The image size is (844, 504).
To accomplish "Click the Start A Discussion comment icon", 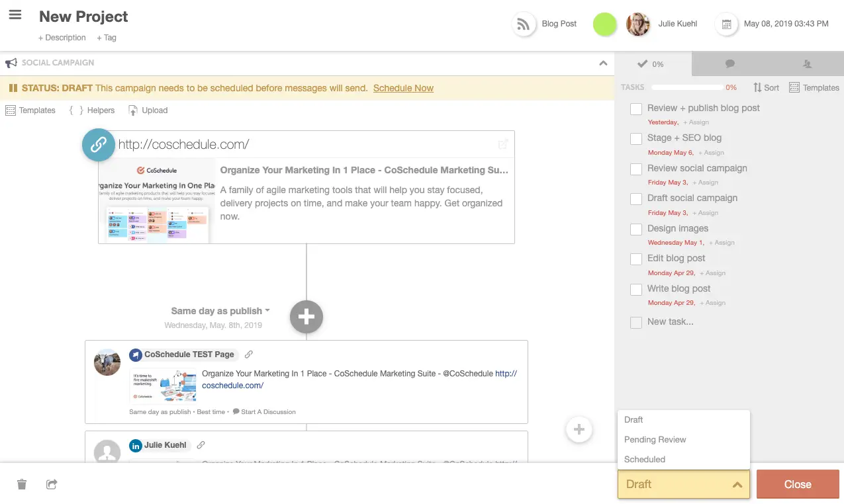I will point(236,411).
